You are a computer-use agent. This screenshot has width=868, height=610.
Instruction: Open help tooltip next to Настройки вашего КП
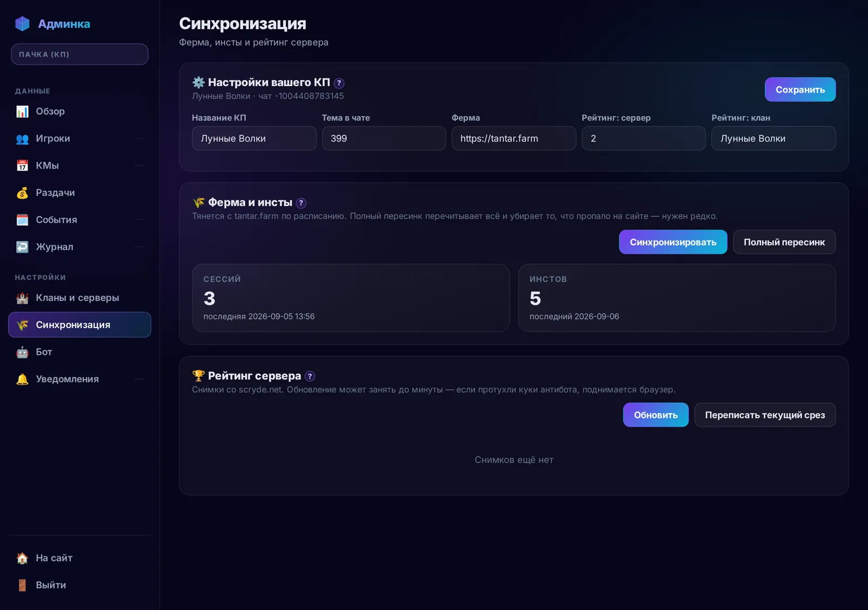(339, 83)
